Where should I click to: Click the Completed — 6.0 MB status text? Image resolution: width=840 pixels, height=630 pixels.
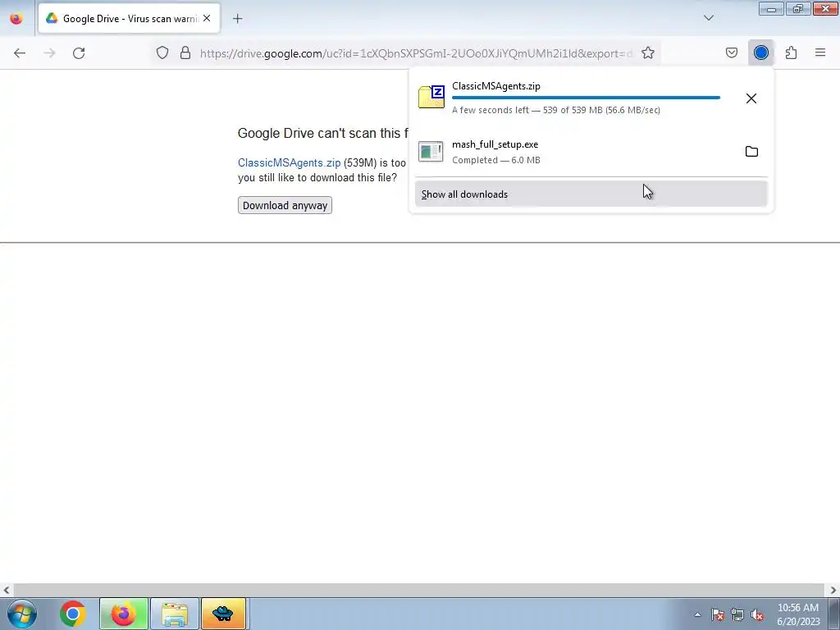click(x=496, y=160)
